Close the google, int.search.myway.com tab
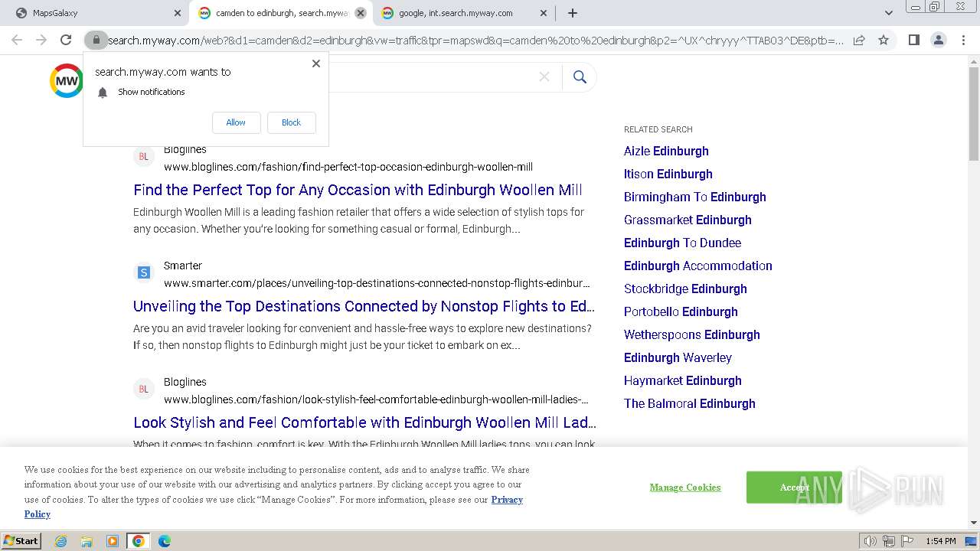 click(x=544, y=13)
